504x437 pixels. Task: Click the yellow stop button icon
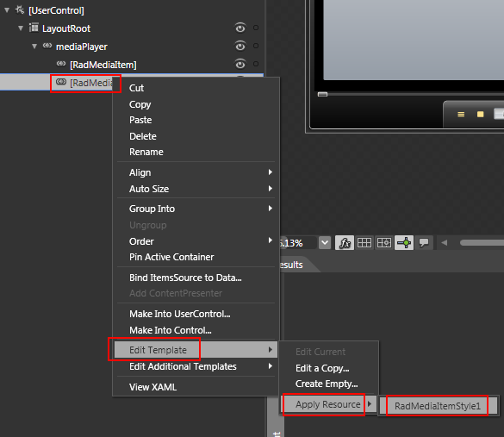click(x=480, y=114)
